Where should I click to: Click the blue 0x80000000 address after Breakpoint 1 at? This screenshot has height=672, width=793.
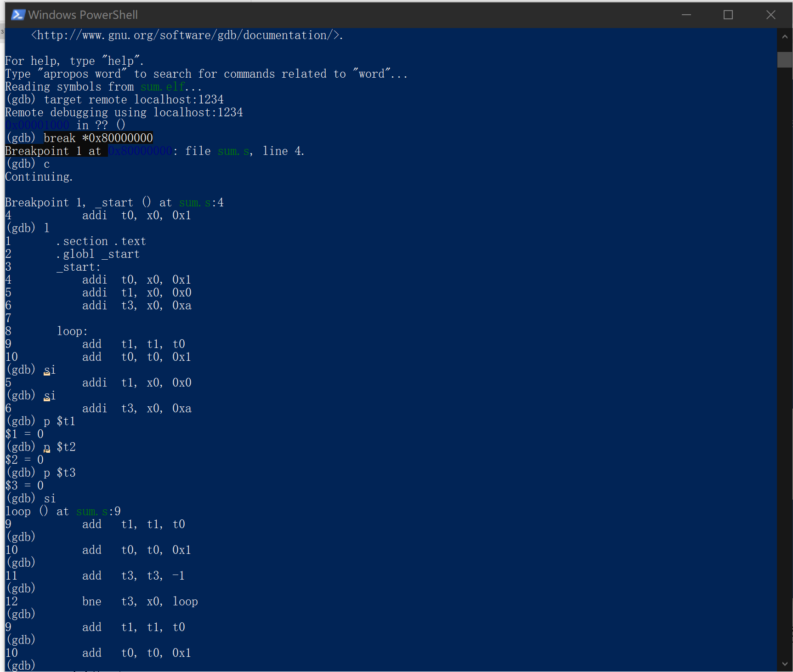[x=140, y=151]
